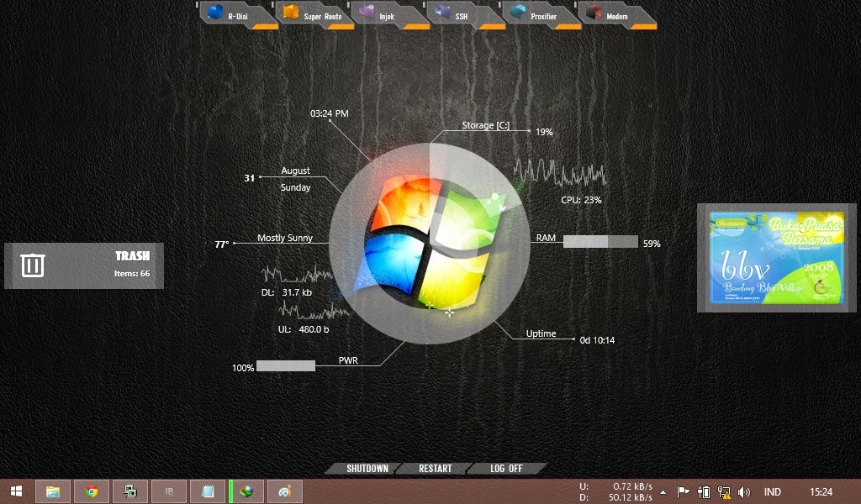Click the "31" day number
861x504 pixels.
[x=249, y=178]
